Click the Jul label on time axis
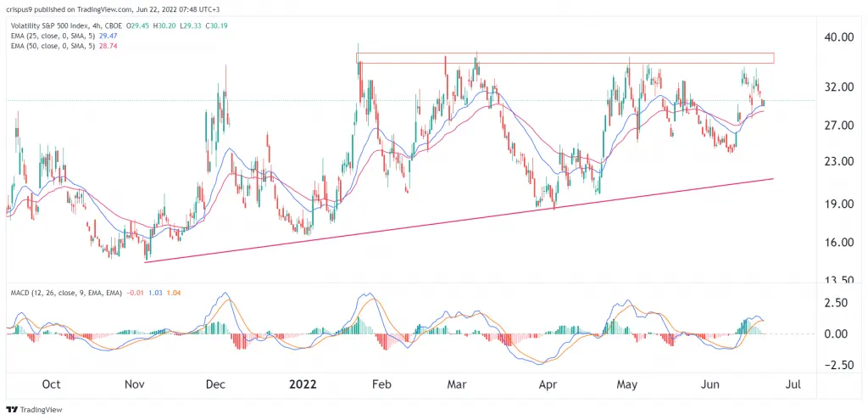 coord(793,384)
